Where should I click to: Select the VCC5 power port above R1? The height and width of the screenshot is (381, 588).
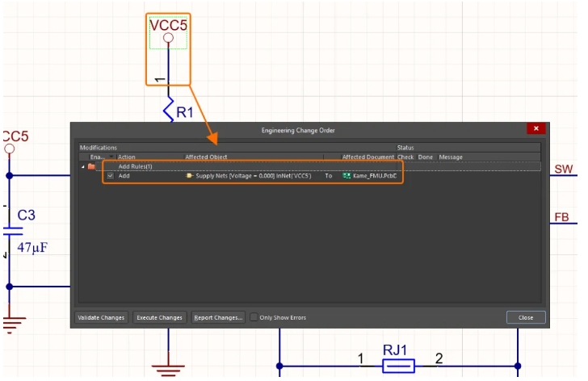point(168,33)
